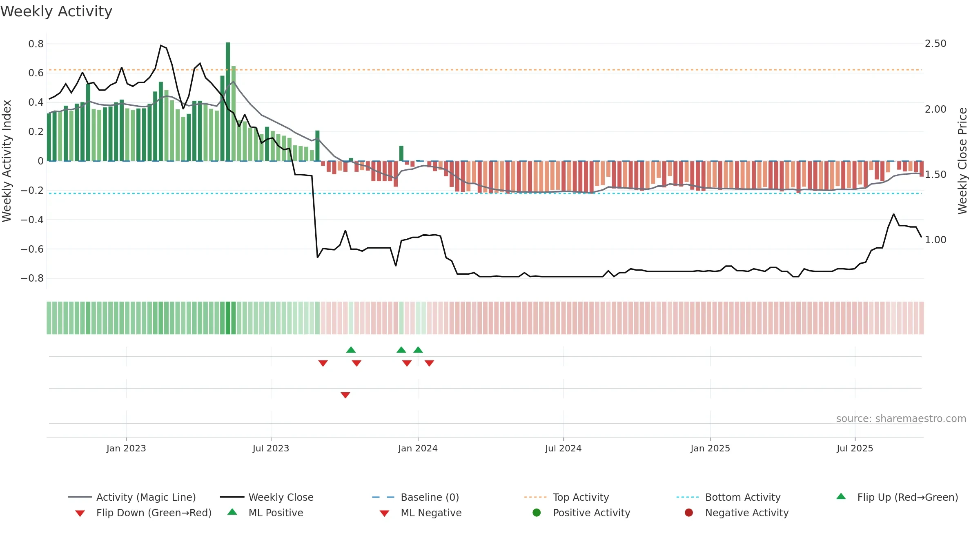
Task: Toggle ML Positive legend item
Action: (x=265, y=513)
